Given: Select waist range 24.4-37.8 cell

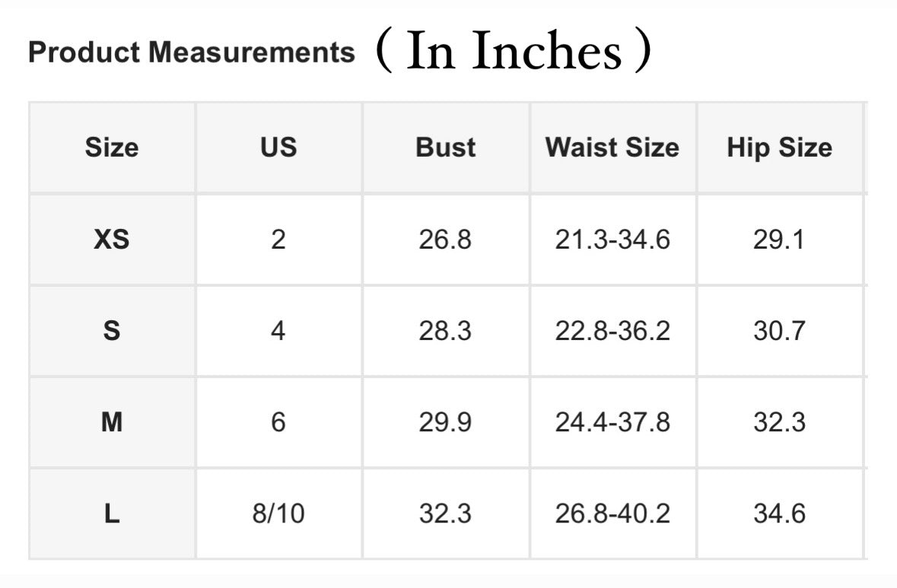Looking at the screenshot, I should 612,422.
